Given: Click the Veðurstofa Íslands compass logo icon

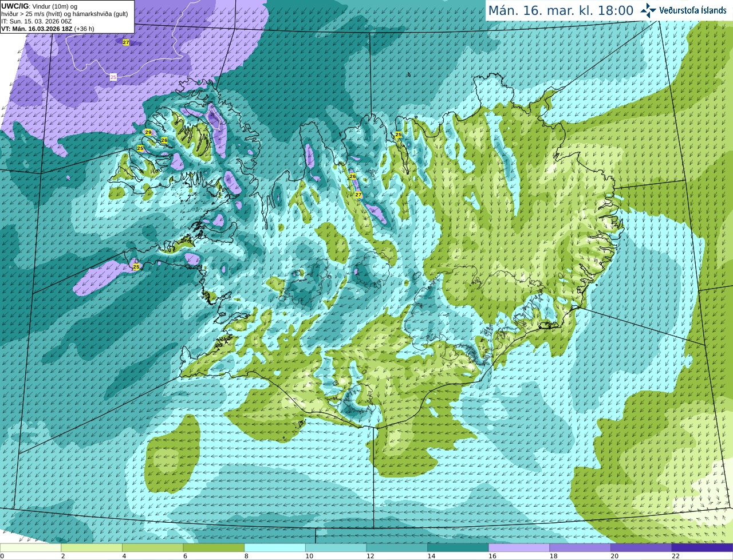Looking at the screenshot, I should click(x=648, y=10).
